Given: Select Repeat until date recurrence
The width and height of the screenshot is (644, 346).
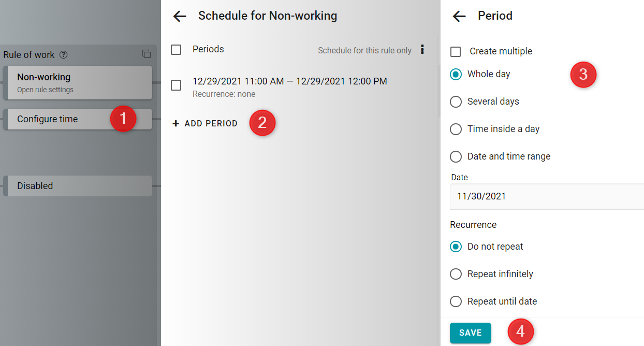Looking at the screenshot, I should point(456,301).
